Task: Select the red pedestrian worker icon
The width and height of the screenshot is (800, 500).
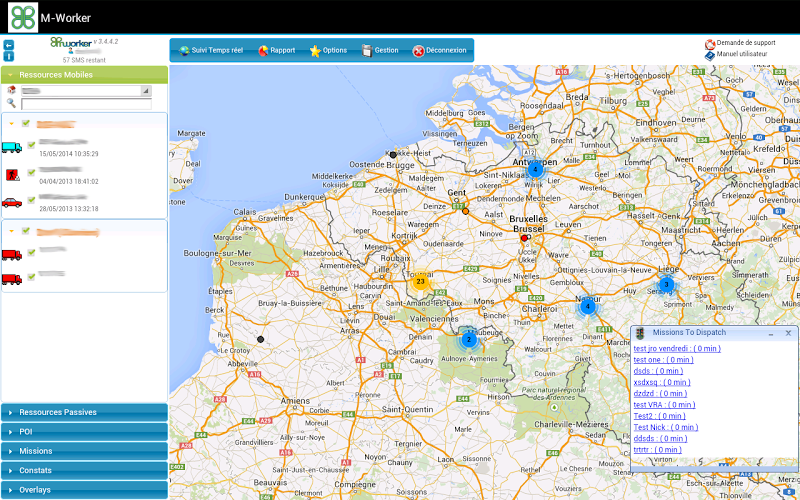Action: [12, 175]
